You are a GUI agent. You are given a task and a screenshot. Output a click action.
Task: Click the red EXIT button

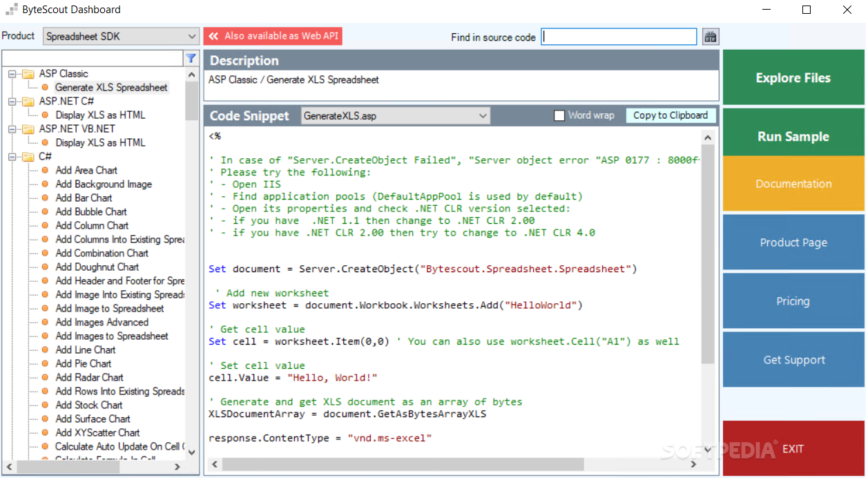pyautogui.click(x=793, y=448)
